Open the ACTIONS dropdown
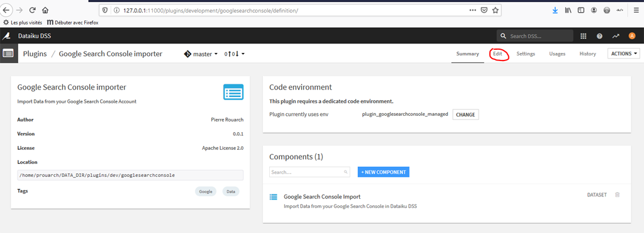 (x=623, y=54)
